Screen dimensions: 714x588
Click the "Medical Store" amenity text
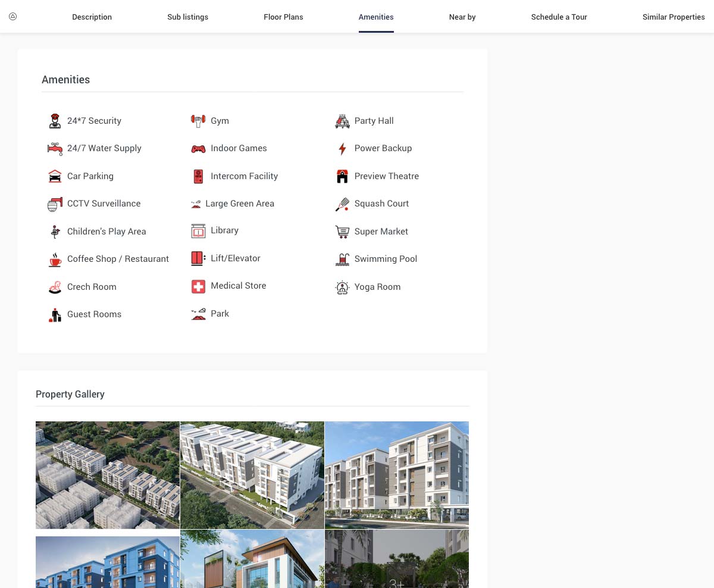pyautogui.click(x=239, y=286)
